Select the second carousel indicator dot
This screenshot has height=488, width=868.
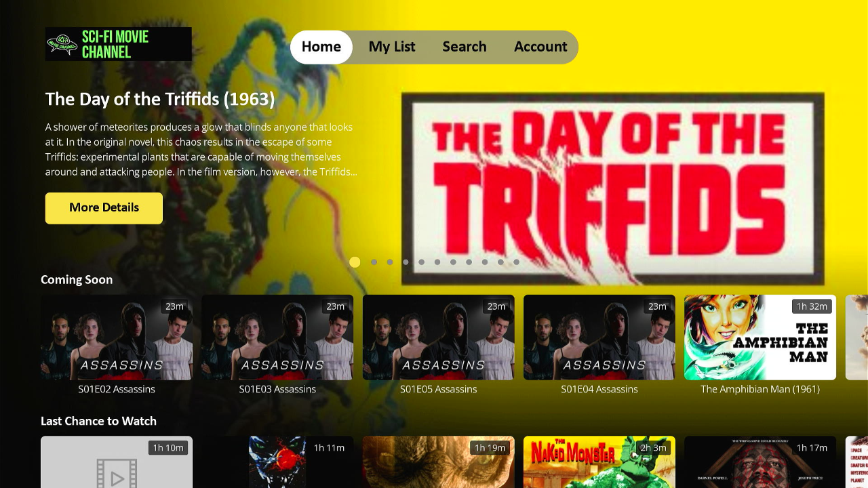click(374, 262)
